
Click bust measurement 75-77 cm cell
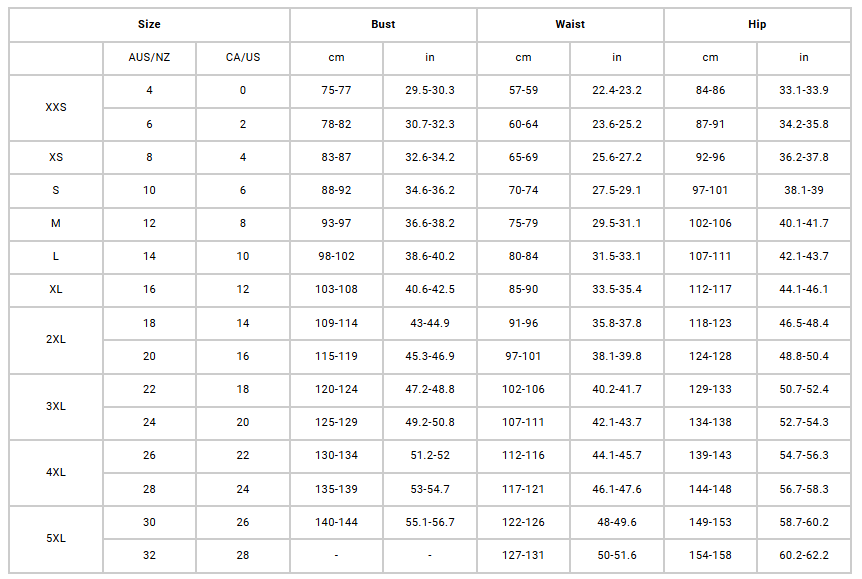click(336, 90)
